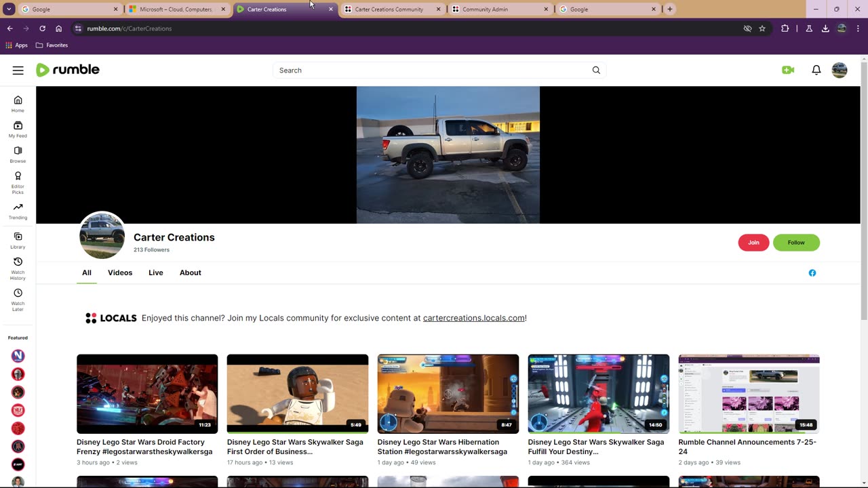Switch to Community Admin browser tab

pyautogui.click(x=500, y=9)
